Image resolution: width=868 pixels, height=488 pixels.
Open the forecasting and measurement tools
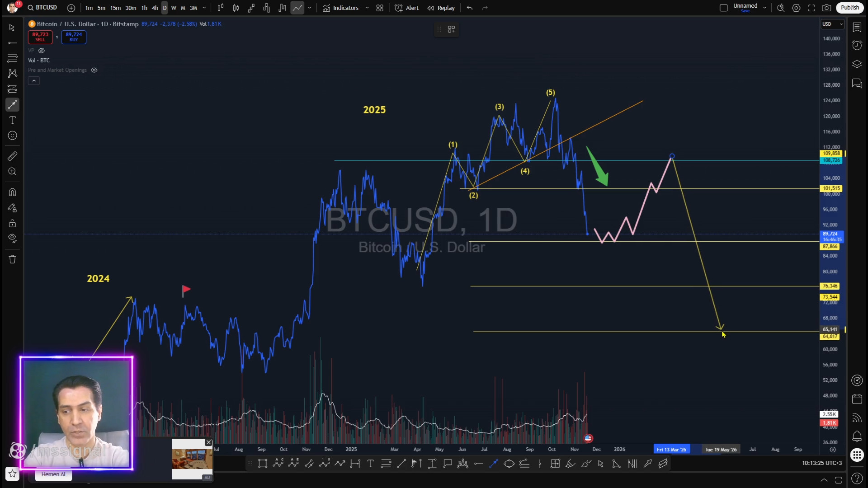pyautogui.click(x=12, y=89)
